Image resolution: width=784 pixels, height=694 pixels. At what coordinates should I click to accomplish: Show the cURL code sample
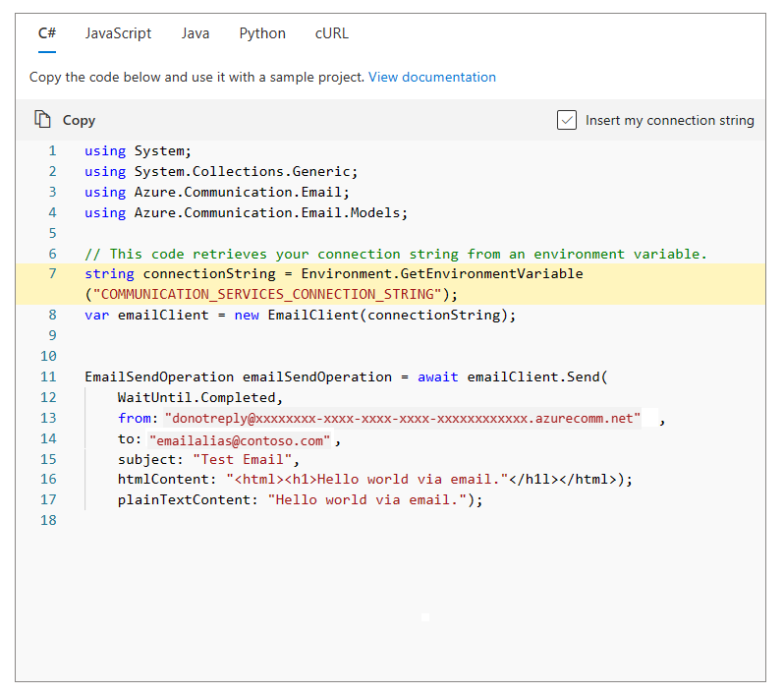[331, 33]
